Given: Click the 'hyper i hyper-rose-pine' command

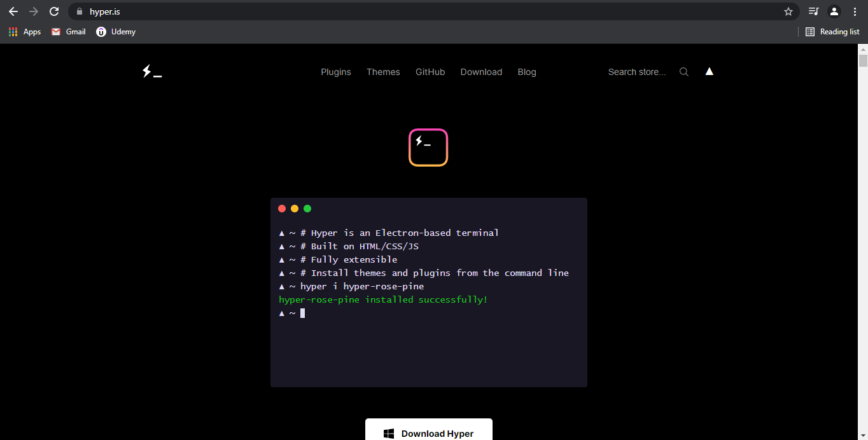Looking at the screenshot, I should (x=362, y=286).
